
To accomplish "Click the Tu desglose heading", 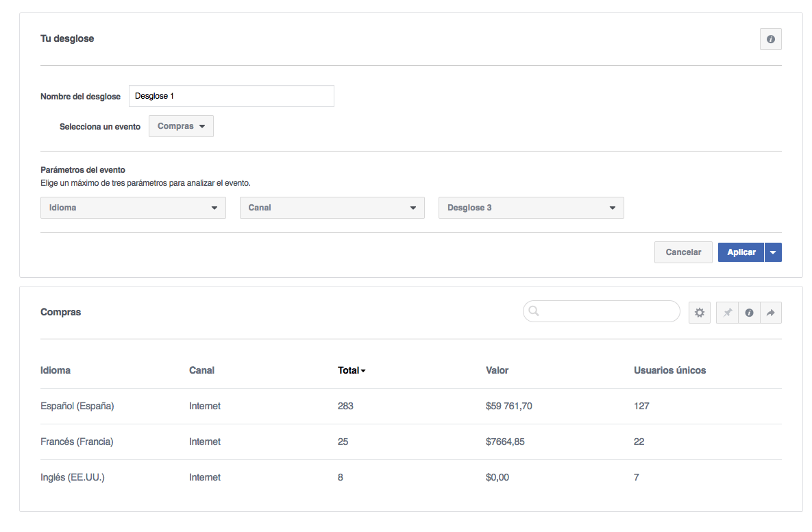I will (67, 39).
